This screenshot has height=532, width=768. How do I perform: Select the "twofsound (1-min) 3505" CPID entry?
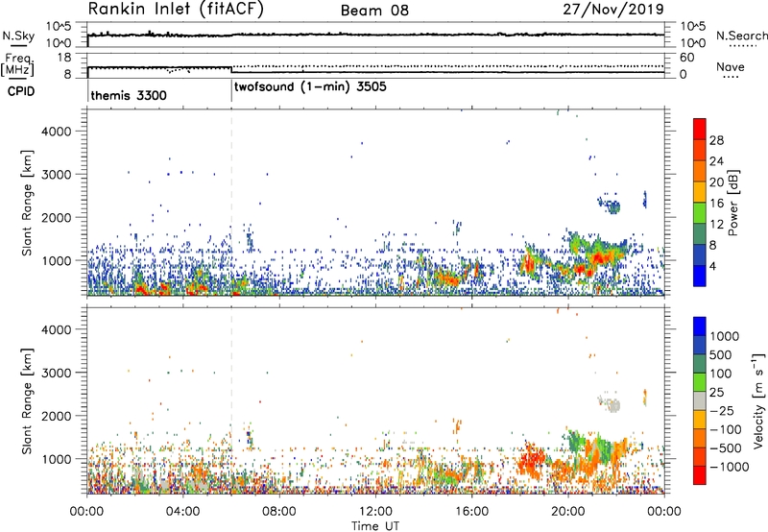coord(310,86)
